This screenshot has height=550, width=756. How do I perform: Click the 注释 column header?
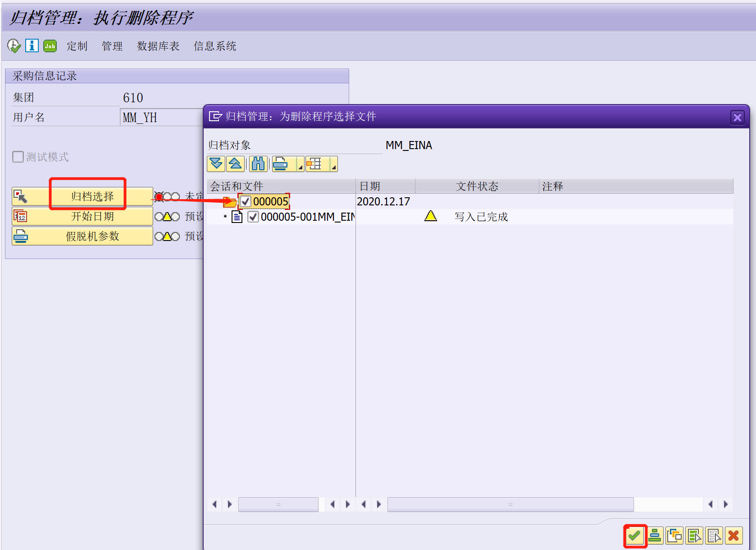tap(636, 186)
